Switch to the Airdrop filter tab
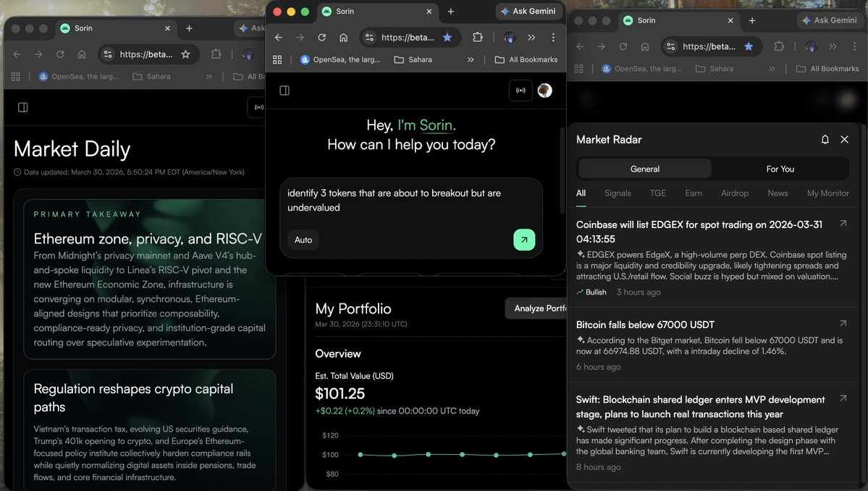The width and height of the screenshot is (868, 491). click(x=735, y=193)
